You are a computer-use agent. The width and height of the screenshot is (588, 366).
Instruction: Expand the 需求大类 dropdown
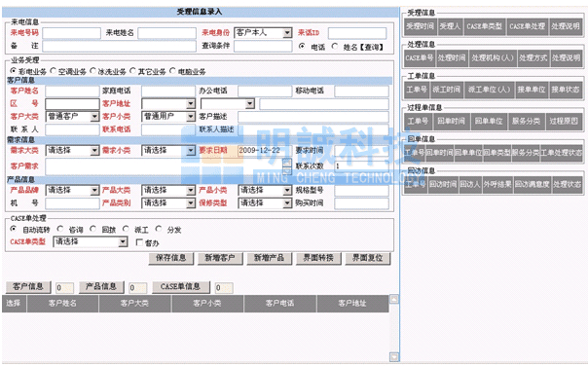[x=94, y=151]
